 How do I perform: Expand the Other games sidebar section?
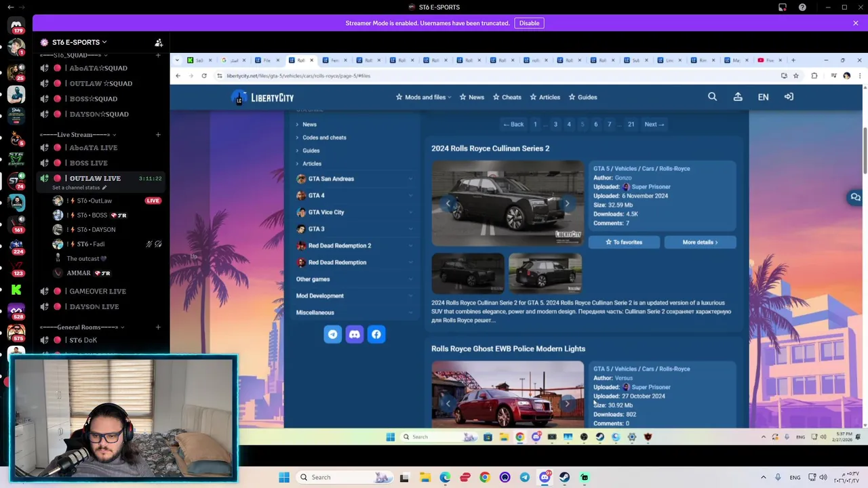pos(354,279)
